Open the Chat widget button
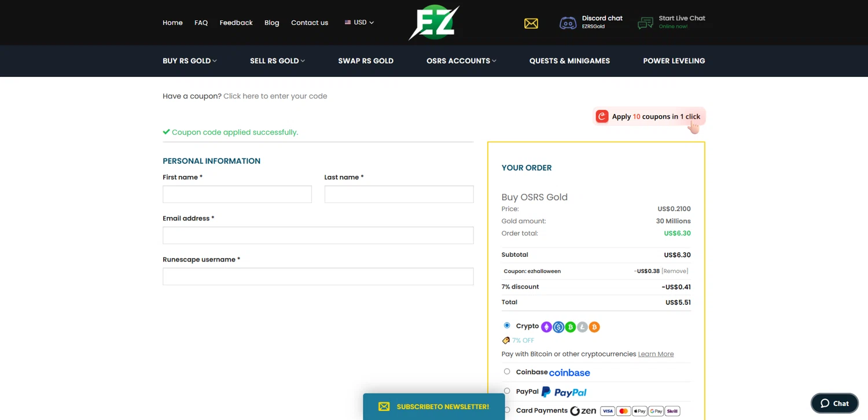This screenshot has width=868, height=420. pos(834,403)
